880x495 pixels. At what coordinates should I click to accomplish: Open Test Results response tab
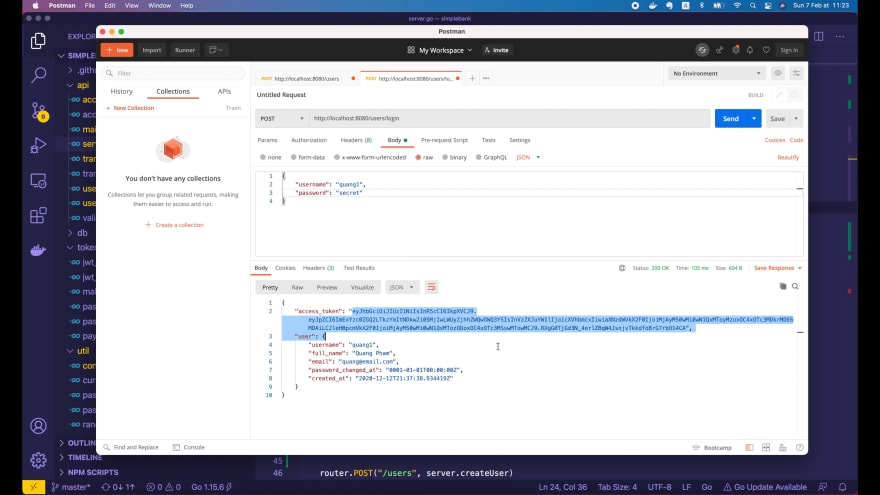point(359,268)
